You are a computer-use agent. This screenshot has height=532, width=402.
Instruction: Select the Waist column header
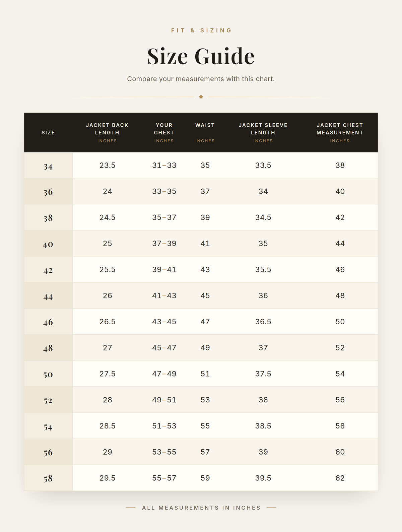click(205, 133)
